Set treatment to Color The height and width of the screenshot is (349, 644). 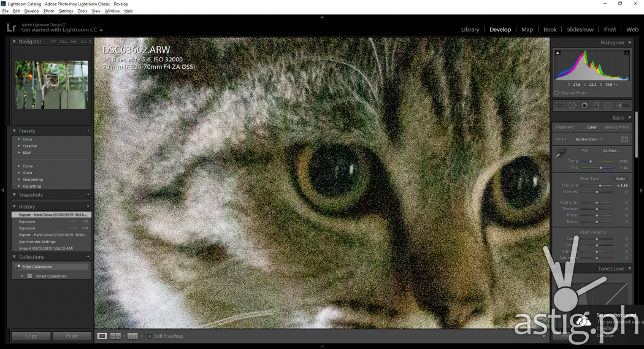tap(591, 128)
